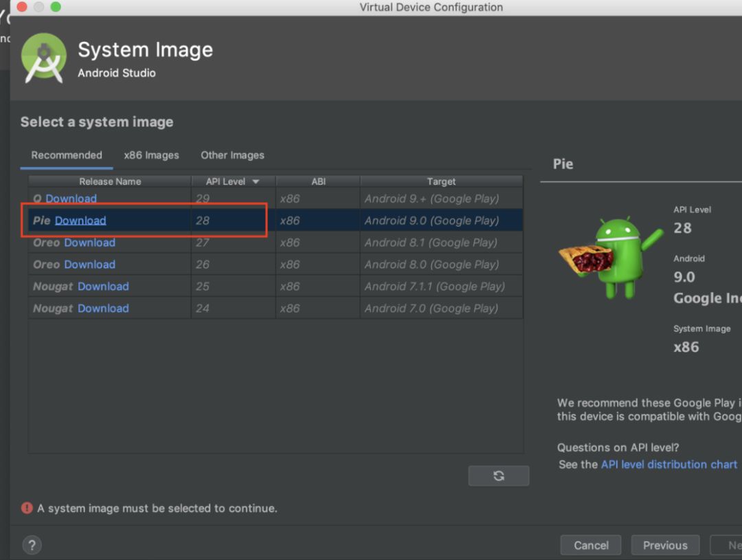Open the API level distribution chart link
The height and width of the screenshot is (560, 742).
pyautogui.click(x=668, y=464)
